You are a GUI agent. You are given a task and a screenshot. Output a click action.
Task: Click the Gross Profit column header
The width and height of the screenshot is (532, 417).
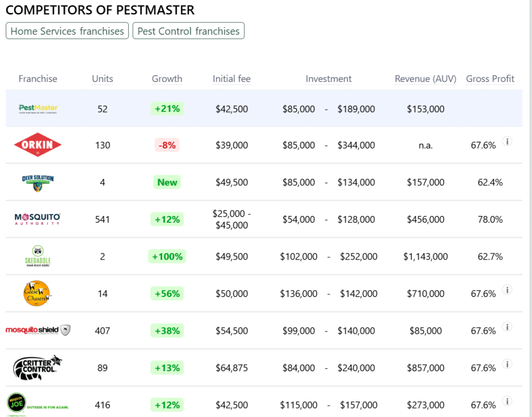[x=490, y=78]
